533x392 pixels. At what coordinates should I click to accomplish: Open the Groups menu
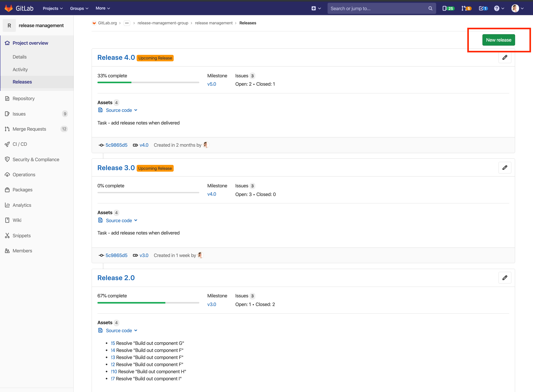[x=79, y=8]
